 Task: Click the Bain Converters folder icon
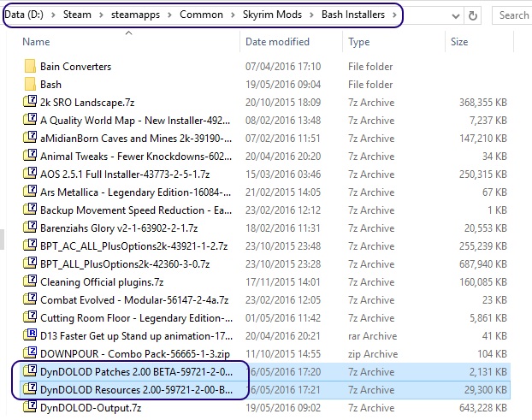tap(30, 66)
